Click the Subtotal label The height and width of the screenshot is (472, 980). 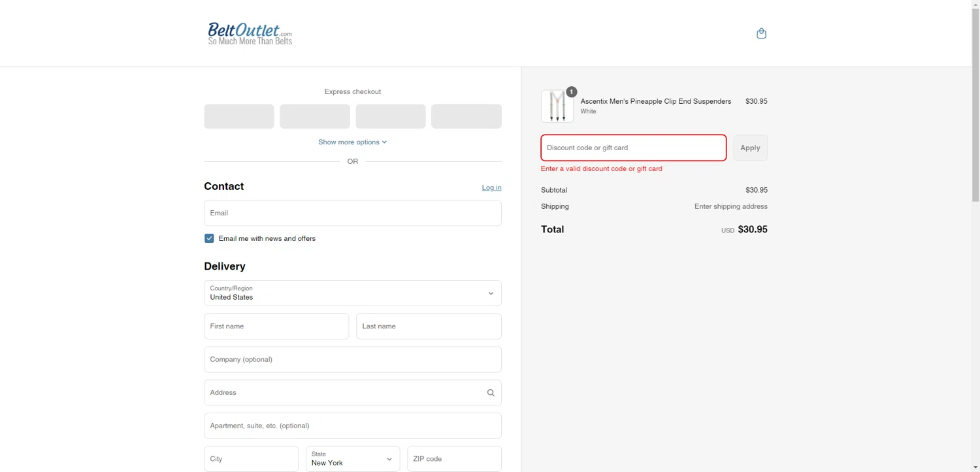point(554,190)
